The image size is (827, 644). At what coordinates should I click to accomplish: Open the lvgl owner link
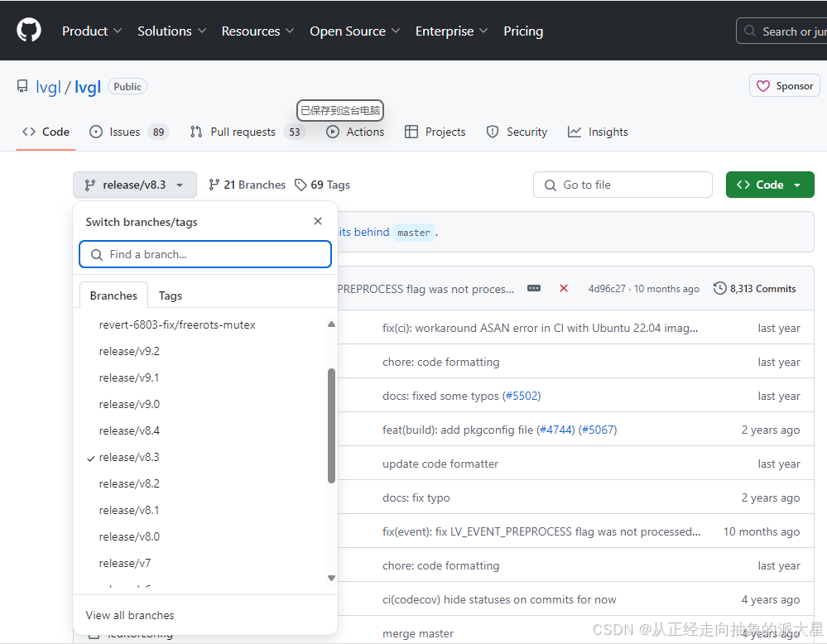coord(49,86)
